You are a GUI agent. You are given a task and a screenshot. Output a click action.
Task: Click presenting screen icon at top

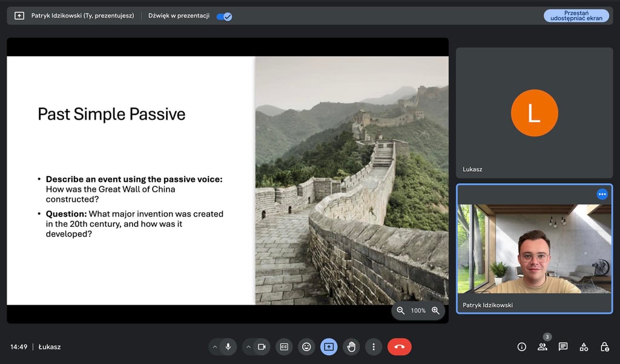coord(19,16)
